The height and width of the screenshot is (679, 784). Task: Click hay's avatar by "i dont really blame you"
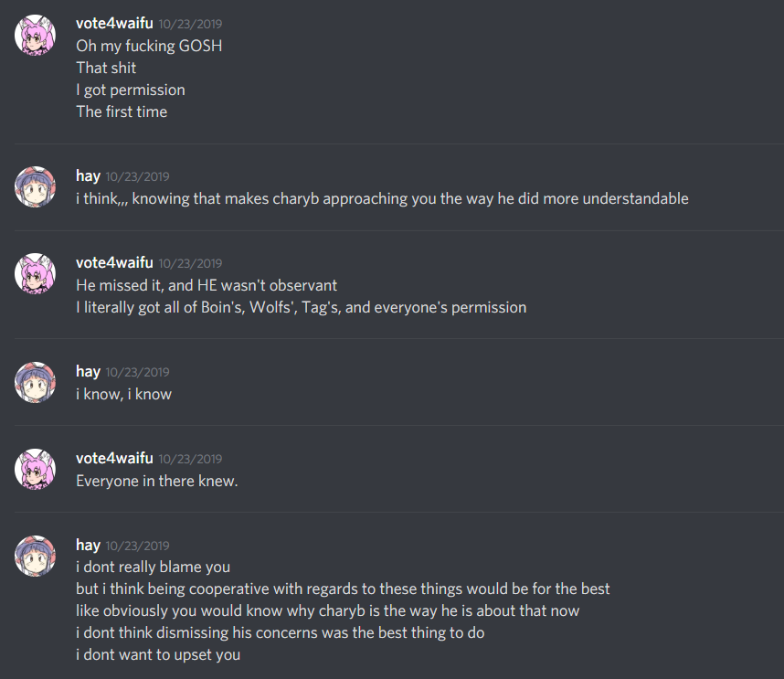(36, 556)
